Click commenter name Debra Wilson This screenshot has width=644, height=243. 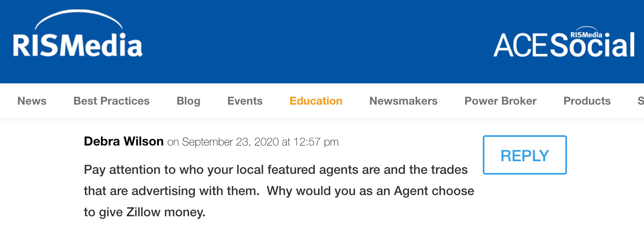click(124, 141)
